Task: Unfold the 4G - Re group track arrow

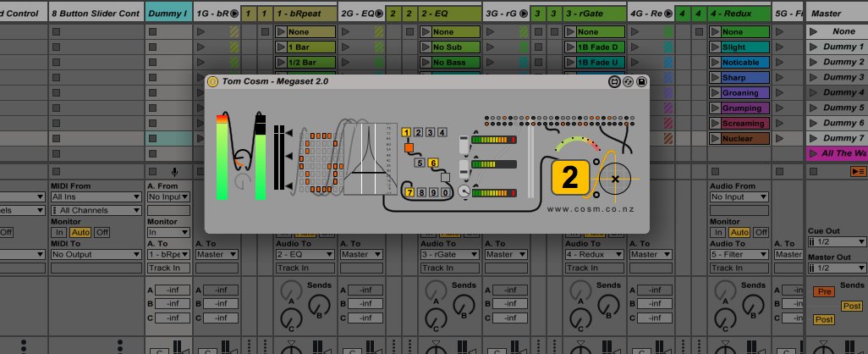Action: click(667, 14)
